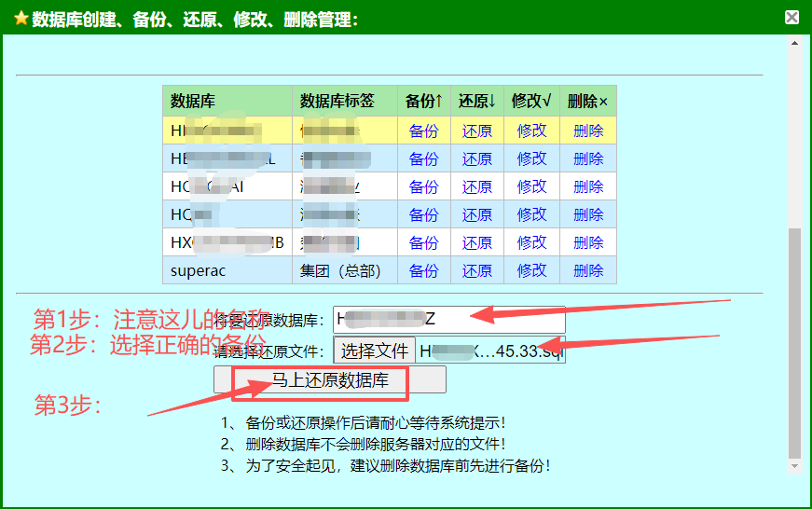Click modify link in highlighted yellow row
Image resolution: width=812 pixels, height=509 pixels.
click(x=531, y=131)
